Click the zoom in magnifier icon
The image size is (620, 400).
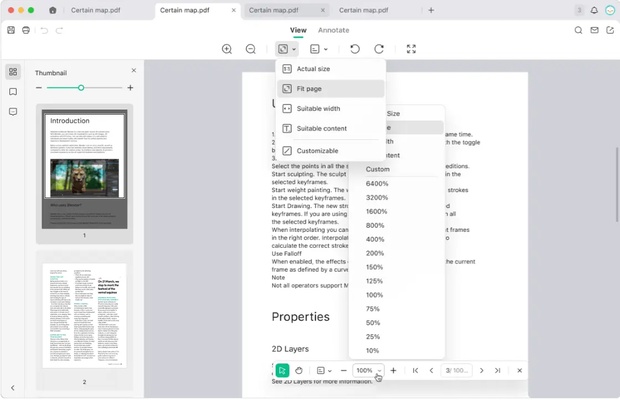227,49
